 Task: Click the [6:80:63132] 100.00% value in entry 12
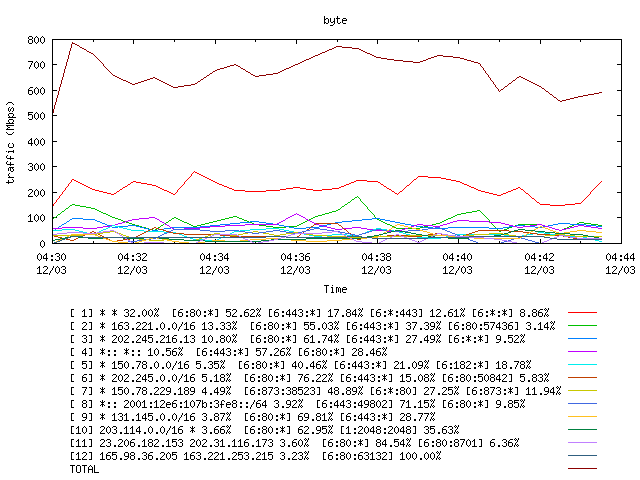pos(382,456)
